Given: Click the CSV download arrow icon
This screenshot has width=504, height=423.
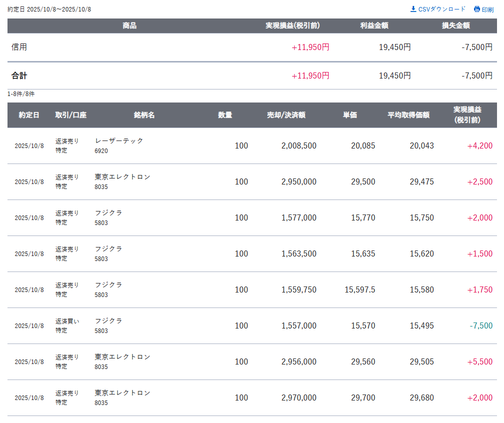Looking at the screenshot, I should point(413,9).
